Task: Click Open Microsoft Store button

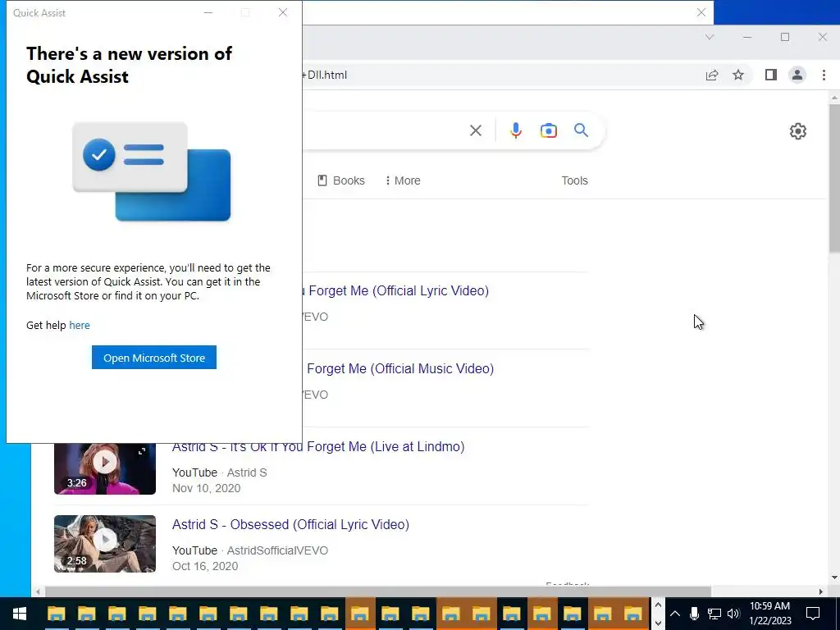Action: [x=153, y=358]
